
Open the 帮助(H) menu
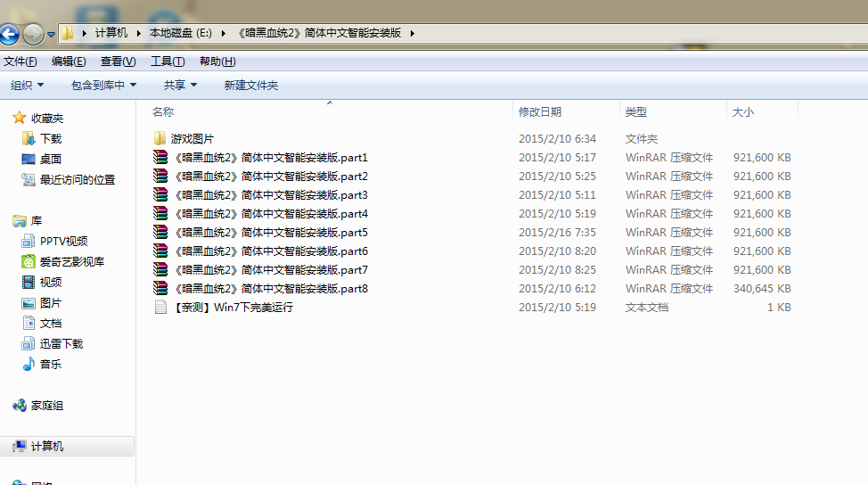217,62
